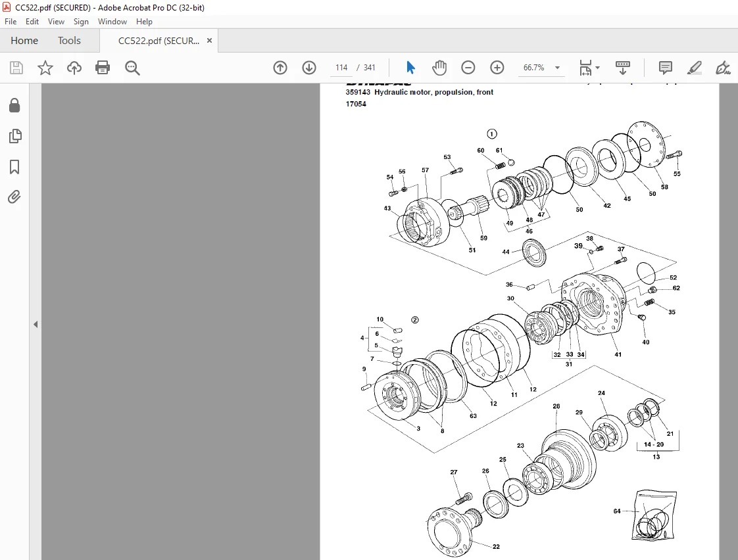
Task: Click circled number 2 in diagram
Action: 414,319
